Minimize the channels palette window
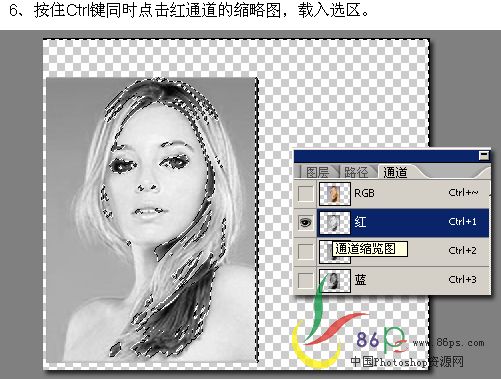 [x=484, y=156]
